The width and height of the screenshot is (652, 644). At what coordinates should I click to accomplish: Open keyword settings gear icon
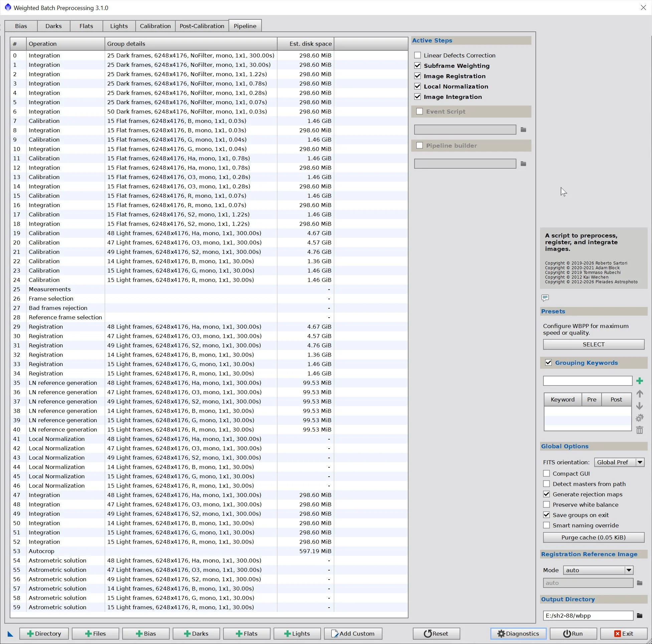click(639, 418)
